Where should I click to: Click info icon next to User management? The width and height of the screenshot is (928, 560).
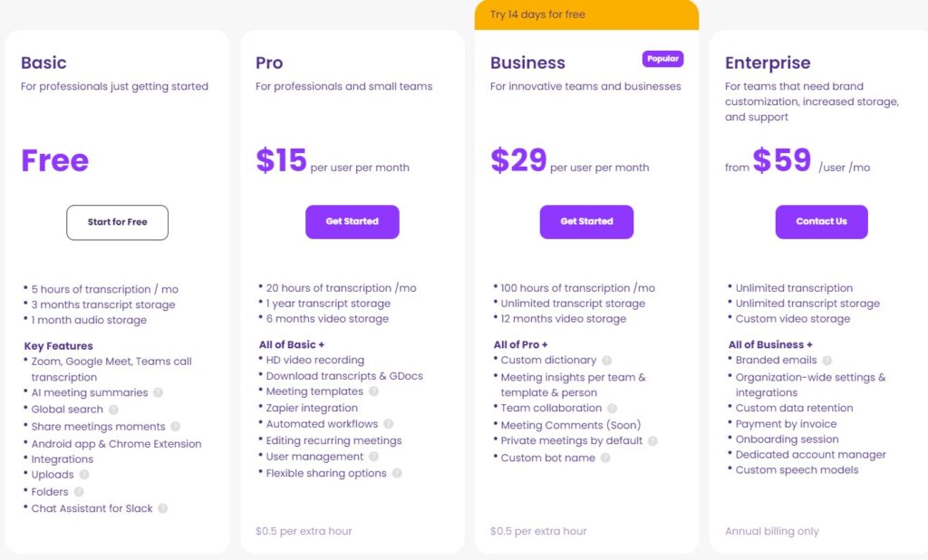373,457
